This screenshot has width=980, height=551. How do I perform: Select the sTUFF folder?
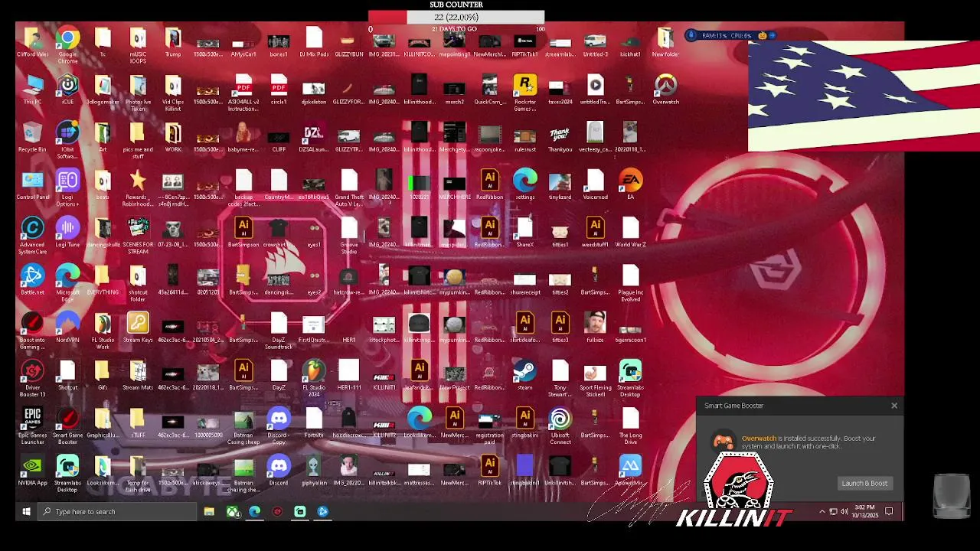138,422
